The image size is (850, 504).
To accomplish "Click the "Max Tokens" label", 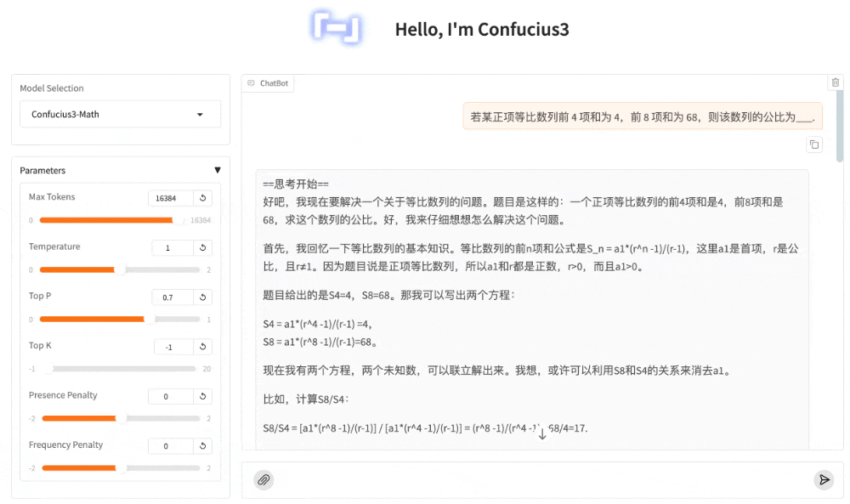I will click(52, 196).
